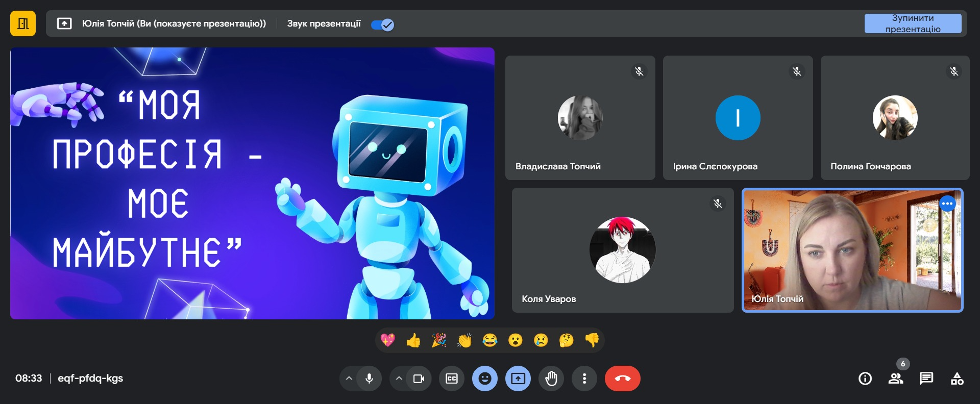Toggle the presentation audio switch
This screenshot has height=404, width=980.
click(382, 24)
